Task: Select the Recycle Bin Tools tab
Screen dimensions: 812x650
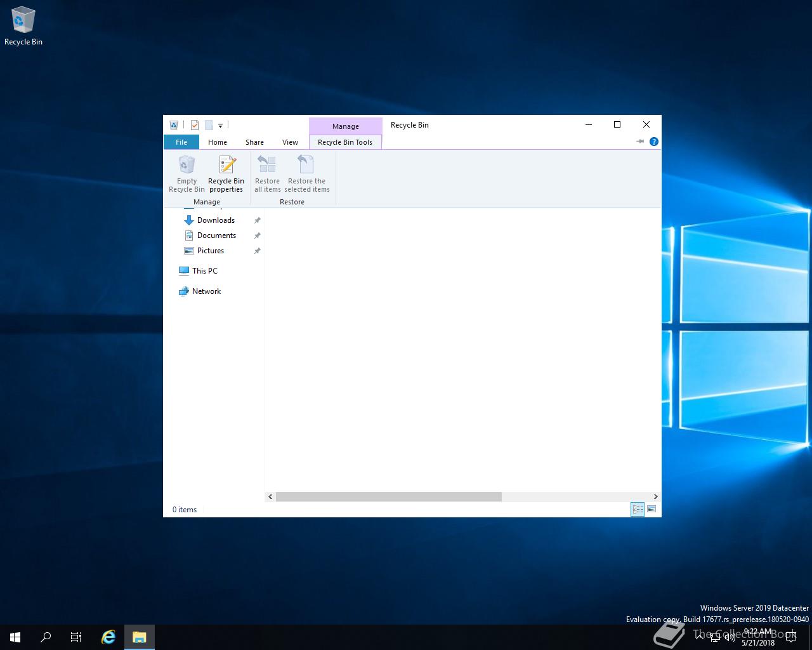Action: point(345,142)
